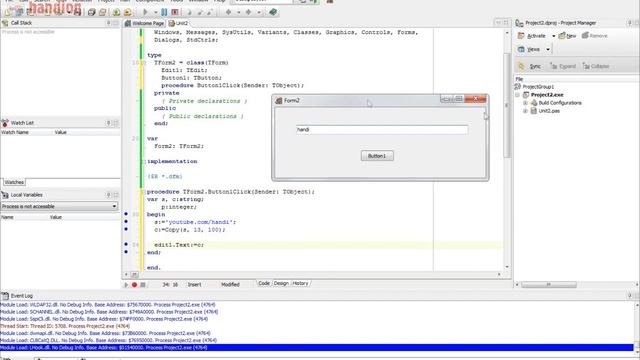Screen dimensions: 640x360
Task: Click the 'Thread Start' line in Event Log
Action: click(x=65, y=326)
